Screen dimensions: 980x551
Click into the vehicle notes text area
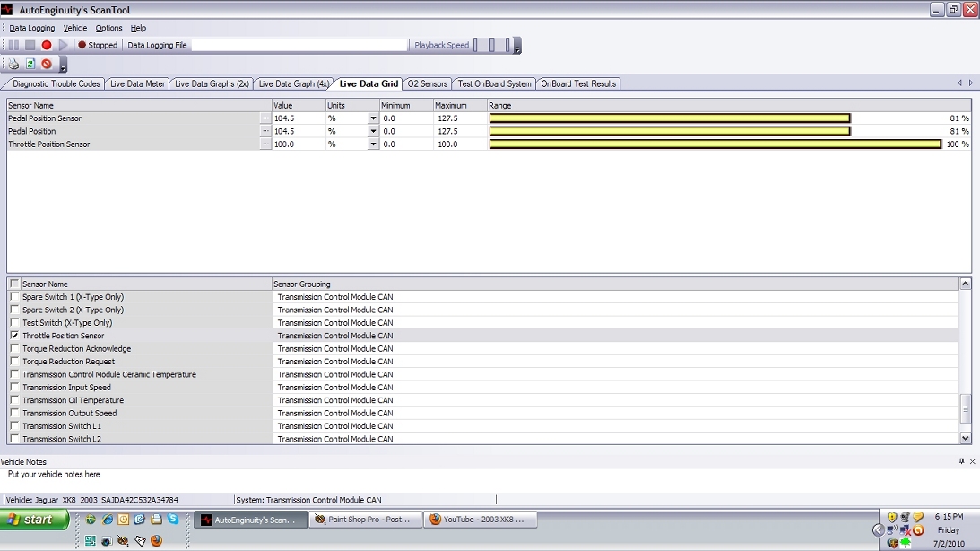point(488,480)
